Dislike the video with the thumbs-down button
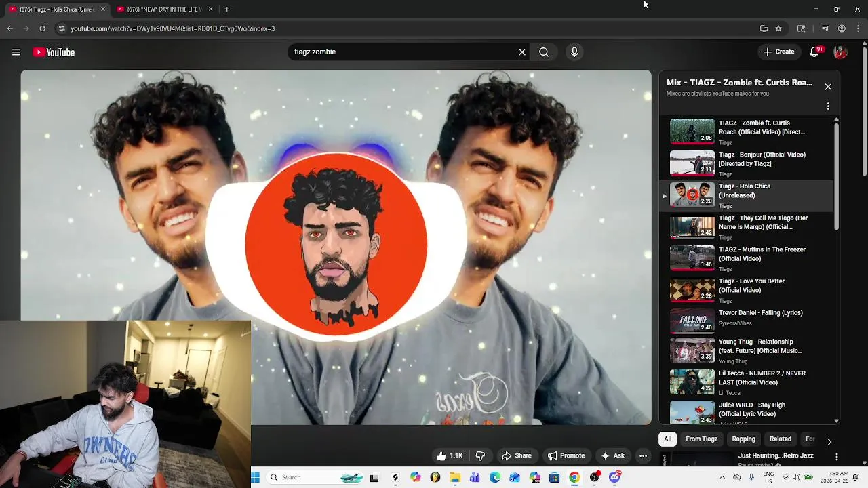868x488 pixels. coord(480,455)
